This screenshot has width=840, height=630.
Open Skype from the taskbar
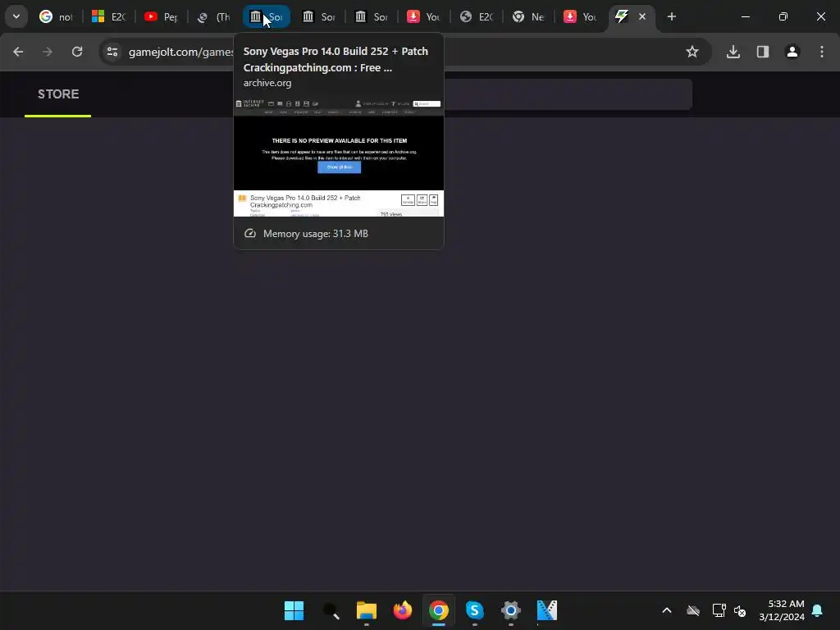point(475,610)
